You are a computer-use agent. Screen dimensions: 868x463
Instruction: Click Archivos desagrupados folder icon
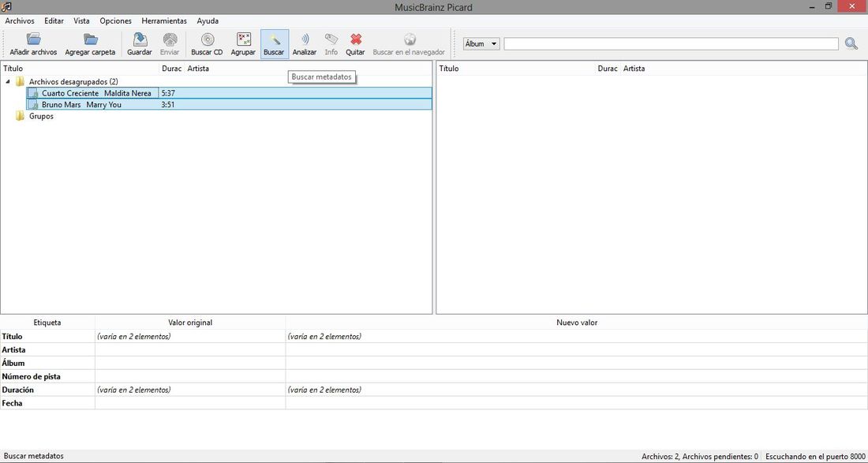[20, 81]
